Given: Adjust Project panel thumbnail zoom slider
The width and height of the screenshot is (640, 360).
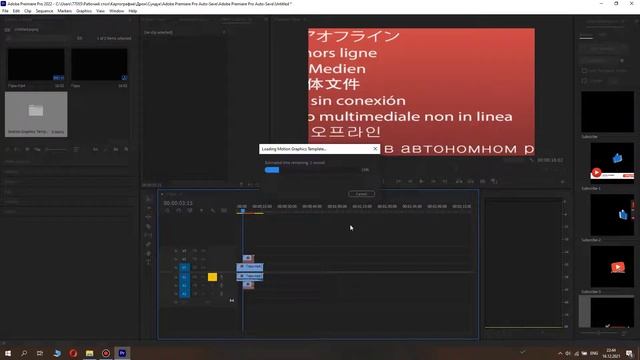Looking at the screenshot, I should (56, 149).
